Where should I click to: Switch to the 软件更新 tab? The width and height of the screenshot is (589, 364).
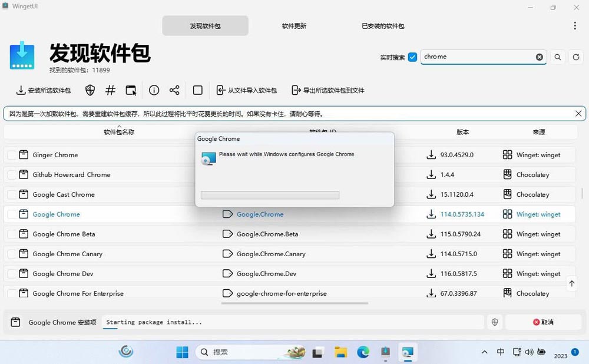294,26
